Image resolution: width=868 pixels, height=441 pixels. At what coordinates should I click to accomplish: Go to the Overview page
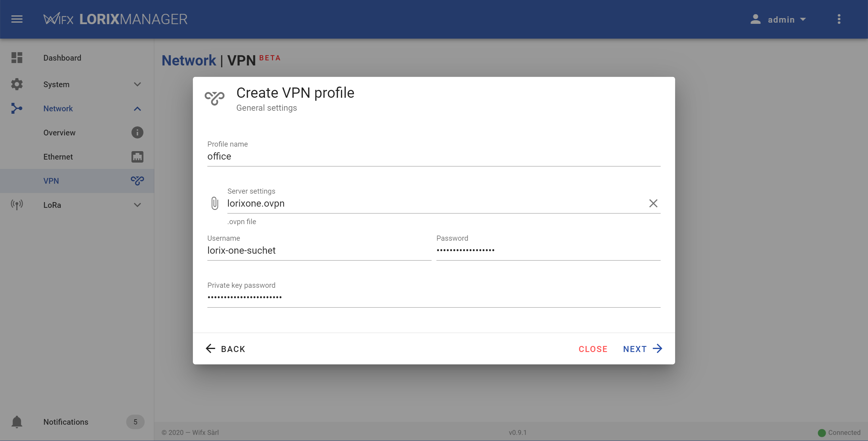click(x=59, y=133)
